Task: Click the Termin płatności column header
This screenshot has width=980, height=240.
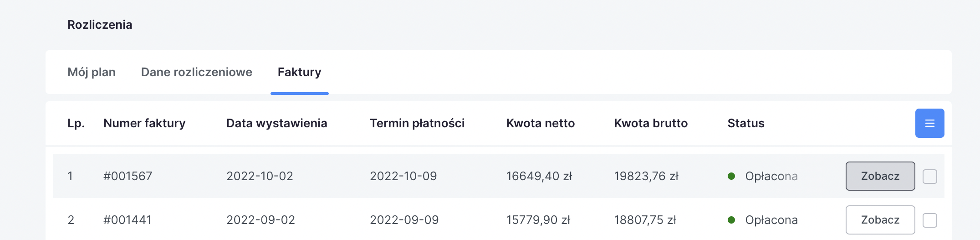Action: pos(417,123)
